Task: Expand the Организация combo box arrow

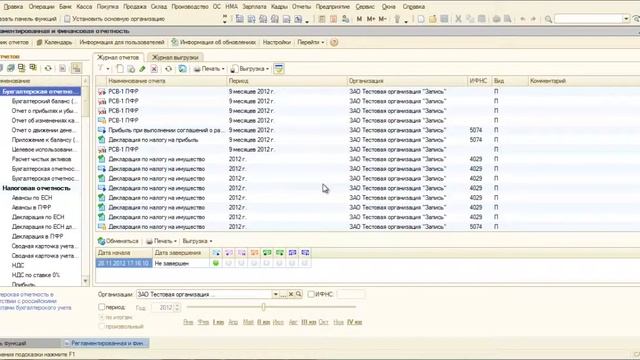Action: pos(276,294)
